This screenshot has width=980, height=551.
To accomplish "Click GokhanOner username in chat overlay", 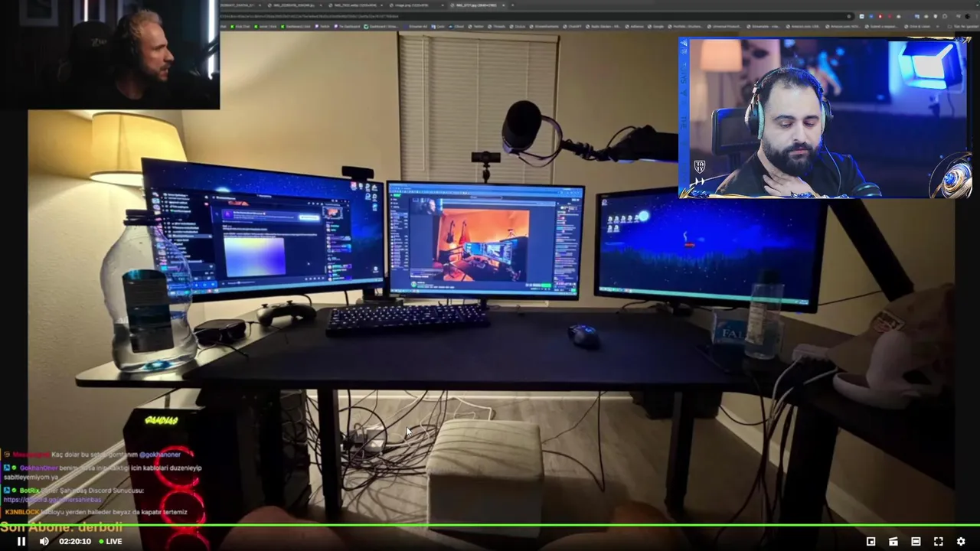I will (38, 468).
